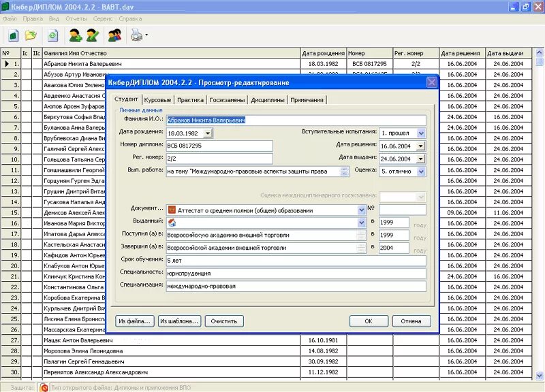The image size is (545, 392).
Task: Click the Завершил (а) в year field 2004
Action: click(394, 248)
